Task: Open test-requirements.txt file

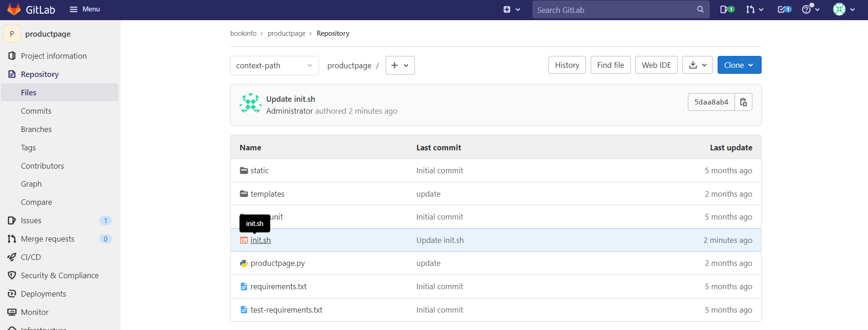Action: (286, 310)
